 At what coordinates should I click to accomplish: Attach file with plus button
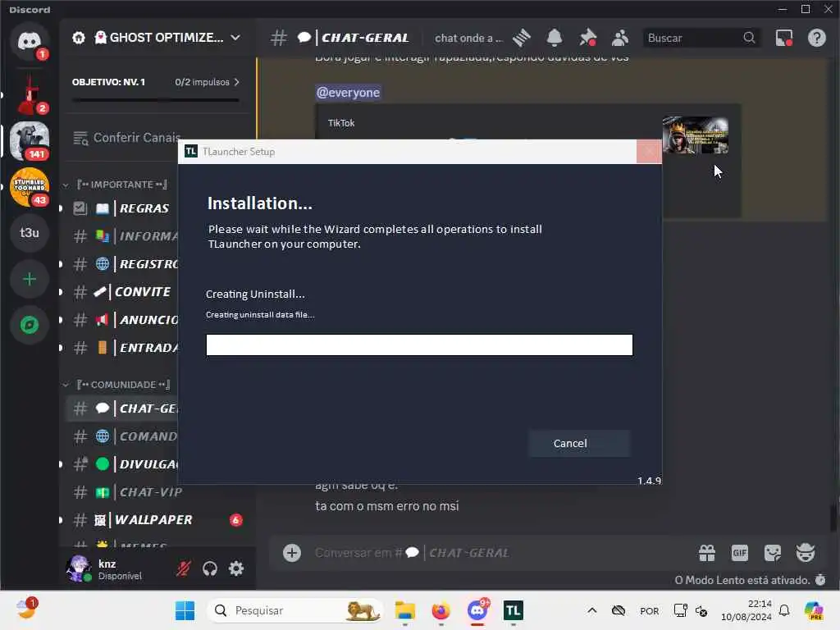[292, 553]
